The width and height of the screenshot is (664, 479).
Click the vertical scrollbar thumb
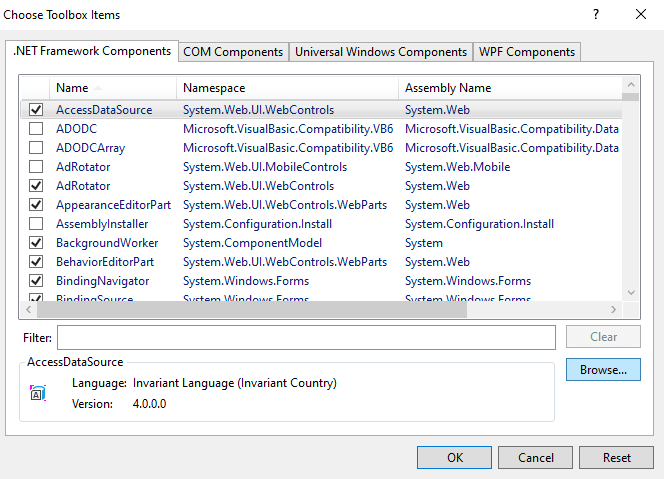631,97
